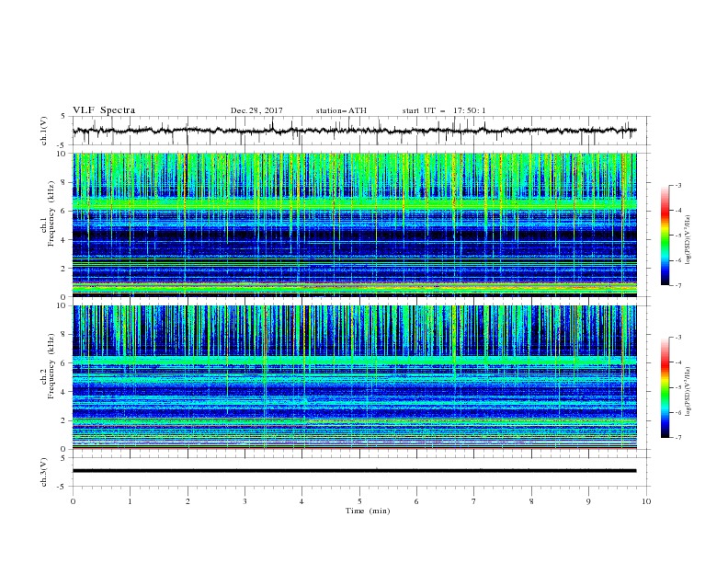Click the ch.1 spectrogram color scale bar
The image size is (728, 563).
pyautogui.click(x=665, y=236)
